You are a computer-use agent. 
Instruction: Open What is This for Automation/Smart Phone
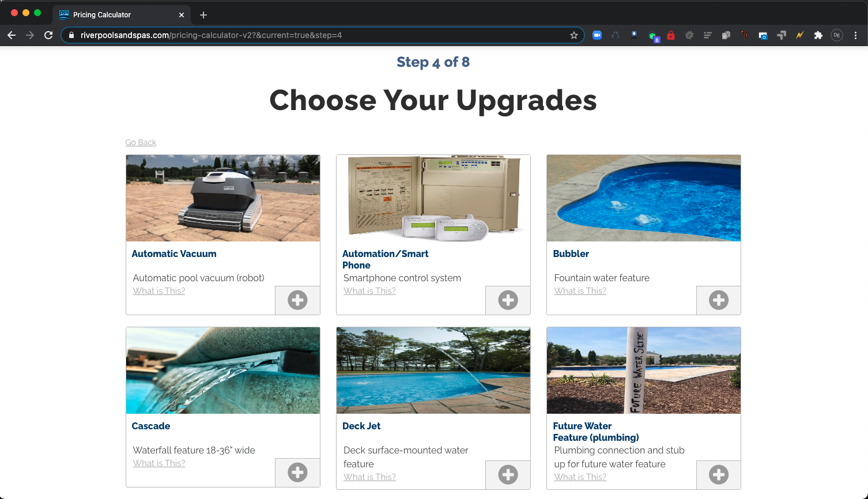point(369,291)
